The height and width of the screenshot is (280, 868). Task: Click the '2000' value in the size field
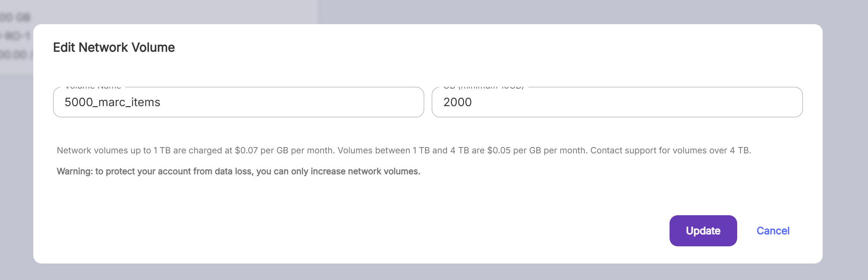click(458, 102)
